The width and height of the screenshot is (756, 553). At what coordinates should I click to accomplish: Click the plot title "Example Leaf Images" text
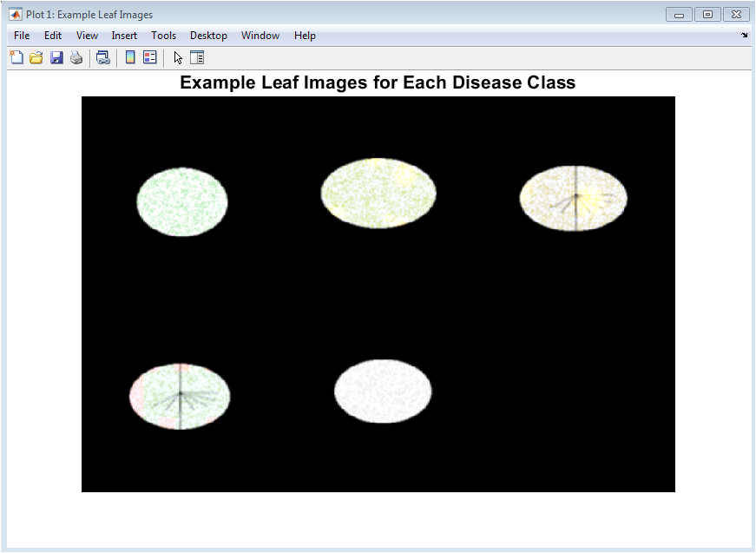(x=378, y=83)
